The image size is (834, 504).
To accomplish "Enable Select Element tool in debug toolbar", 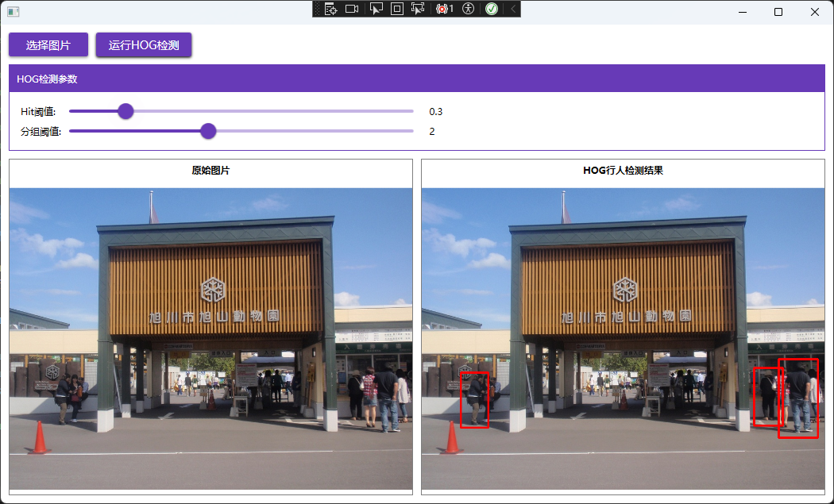I will (376, 9).
